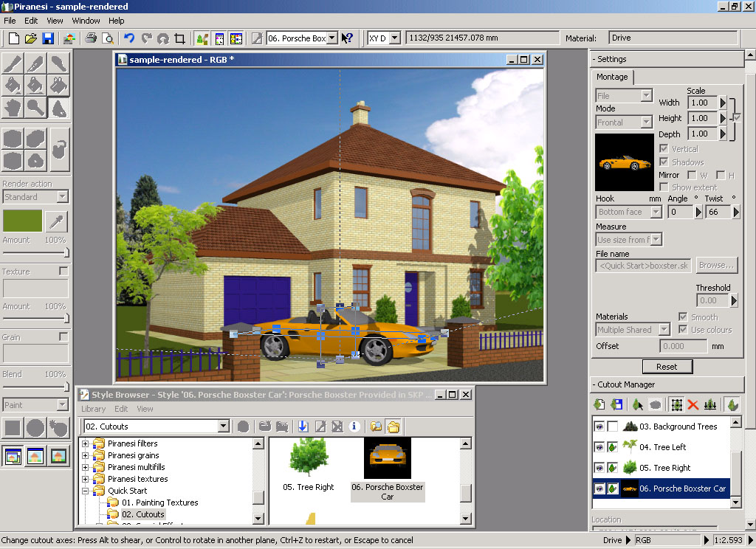Enable the Texture checkbox
756x549 pixels.
pos(63,271)
